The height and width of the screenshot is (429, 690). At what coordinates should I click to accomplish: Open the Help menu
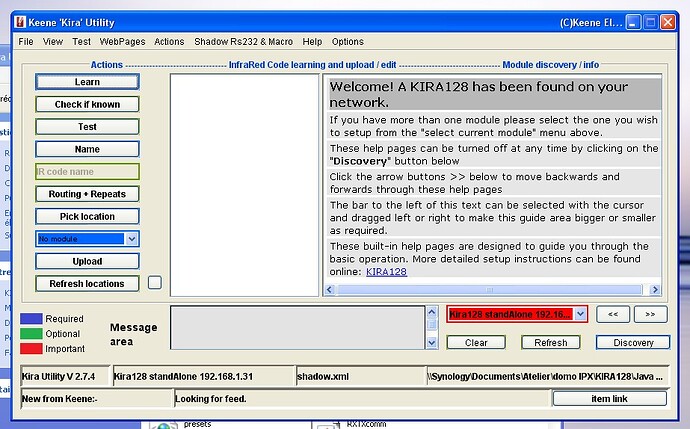(312, 41)
